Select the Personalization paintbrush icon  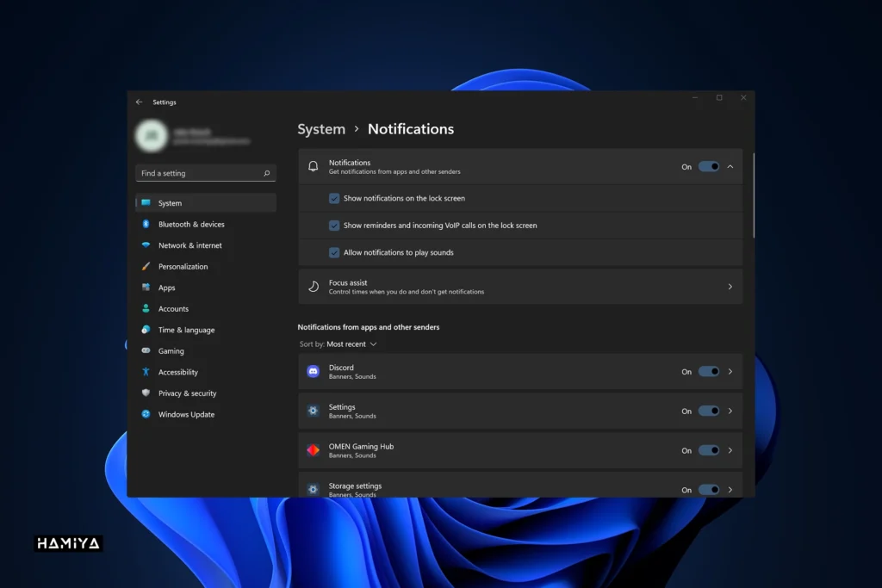[146, 266]
